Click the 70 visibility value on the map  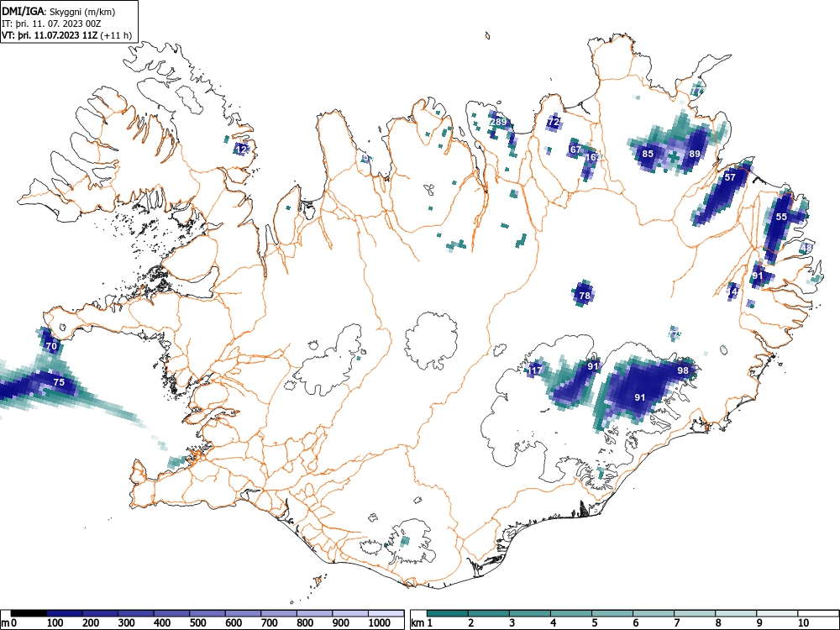point(51,347)
